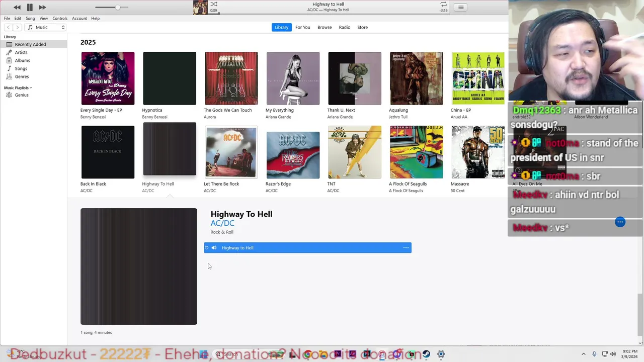
Task: Open the View menu
Action: coord(44,18)
